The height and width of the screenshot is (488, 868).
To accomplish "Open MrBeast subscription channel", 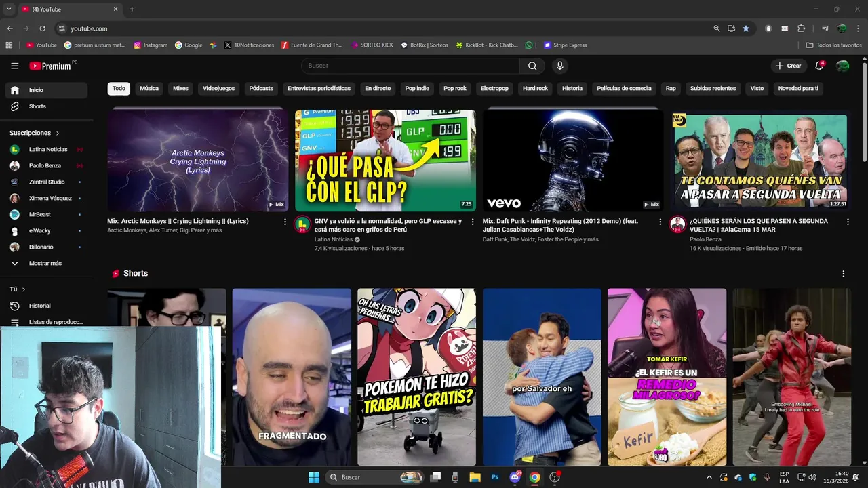I will pos(46,214).
